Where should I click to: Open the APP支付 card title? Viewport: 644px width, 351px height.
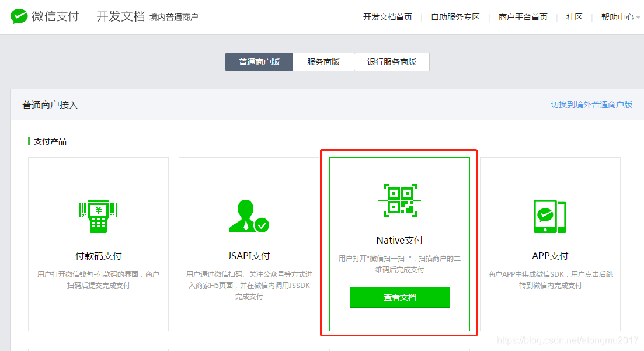[x=550, y=256]
